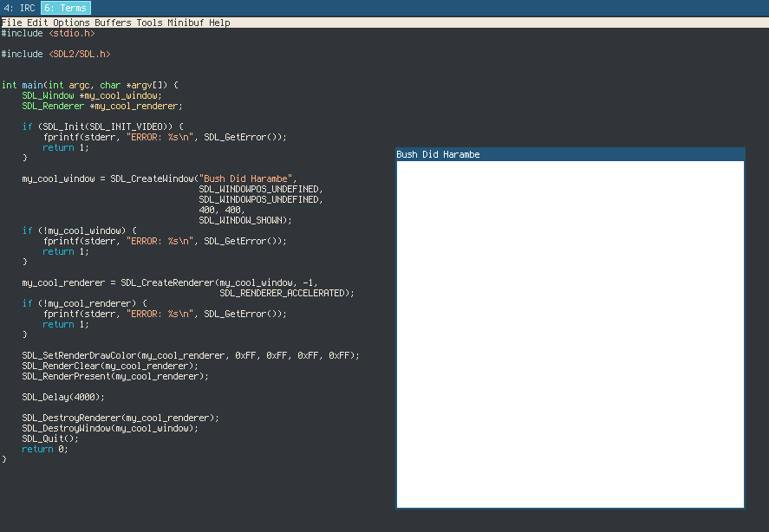Click the SDL_RenderPresent line
Image resolution: width=769 pixels, height=532 pixels.
115,377
